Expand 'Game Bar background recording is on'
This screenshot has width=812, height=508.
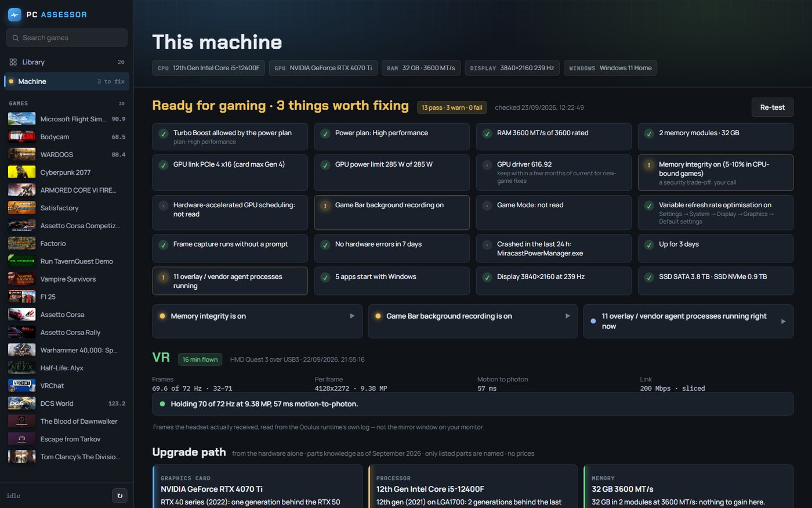[473, 321]
